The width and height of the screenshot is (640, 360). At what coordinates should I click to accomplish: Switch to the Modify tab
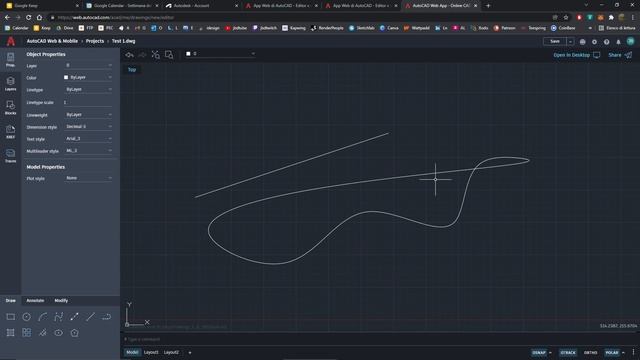coord(61,300)
